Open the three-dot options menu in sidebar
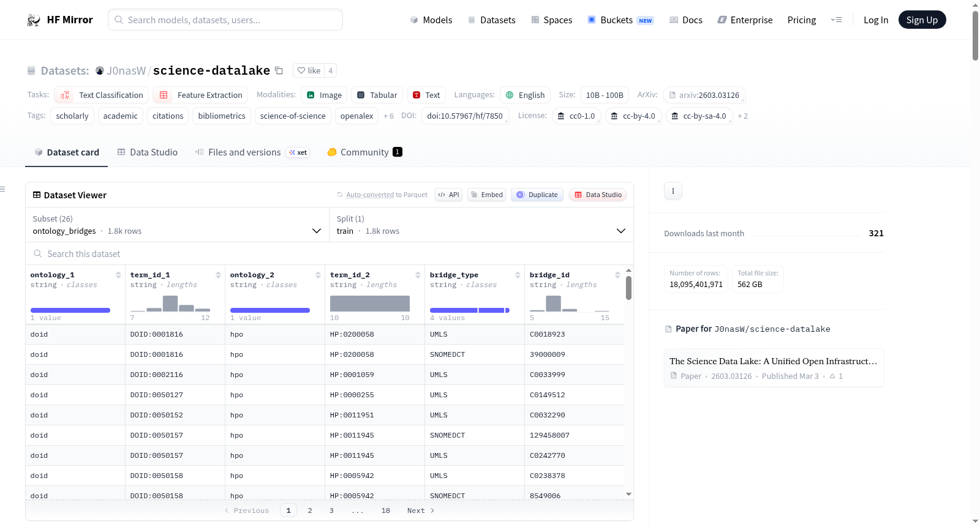This screenshot has width=980, height=527. [x=673, y=191]
